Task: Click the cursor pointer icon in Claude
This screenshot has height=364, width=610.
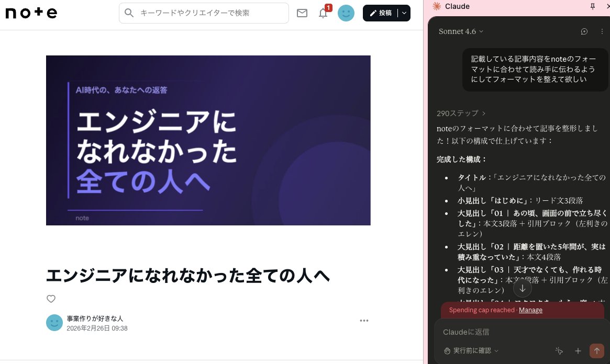Action: point(559,351)
